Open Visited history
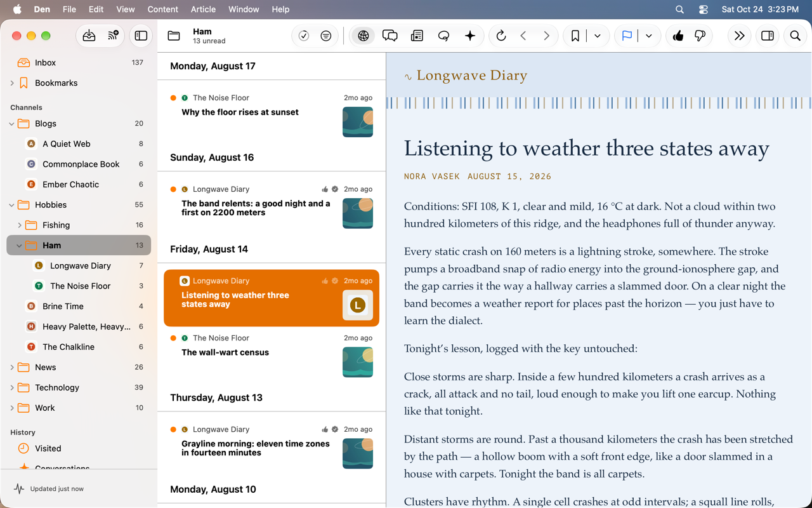This screenshot has height=508, width=812. tap(79, 449)
